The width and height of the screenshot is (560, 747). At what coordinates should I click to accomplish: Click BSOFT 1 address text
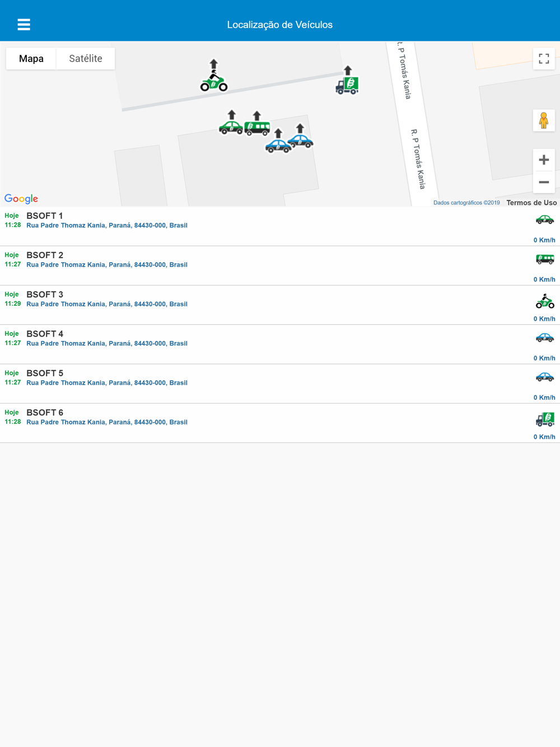tap(107, 226)
